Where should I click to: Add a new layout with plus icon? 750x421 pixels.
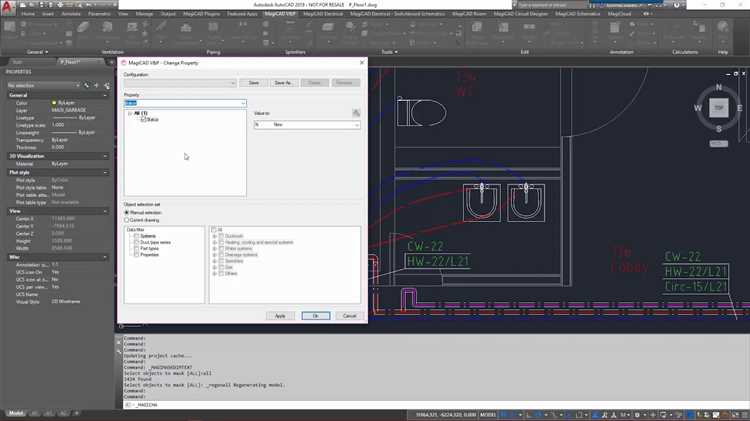click(x=77, y=413)
